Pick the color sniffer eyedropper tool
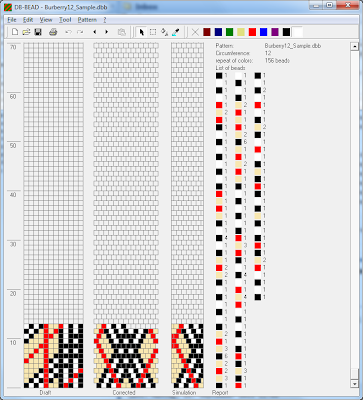Image resolution: width=363 pixels, height=400 pixels. click(x=176, y=32)
